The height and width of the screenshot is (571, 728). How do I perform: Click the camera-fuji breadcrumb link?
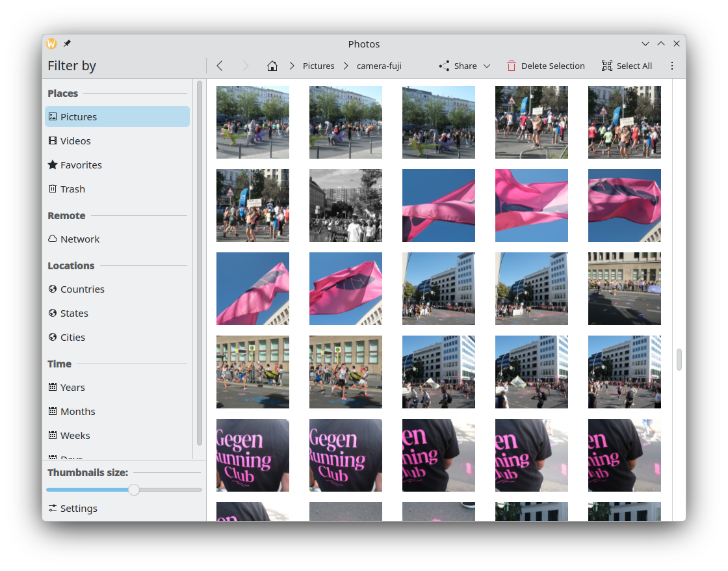380,66
